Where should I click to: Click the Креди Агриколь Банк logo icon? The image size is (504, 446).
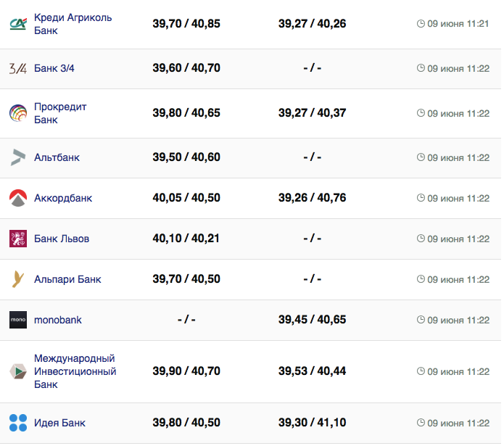point(18,24)
